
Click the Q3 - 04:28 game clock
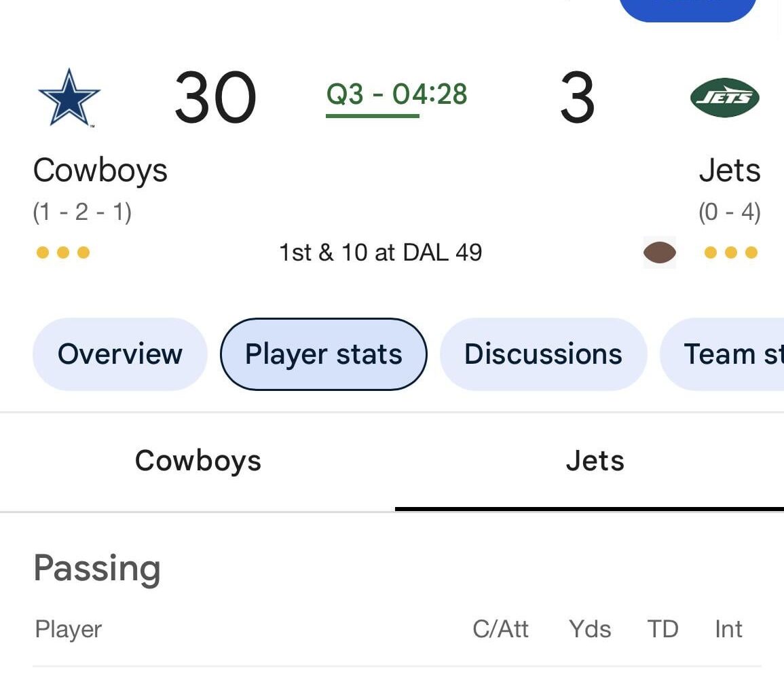coord(396,95)
